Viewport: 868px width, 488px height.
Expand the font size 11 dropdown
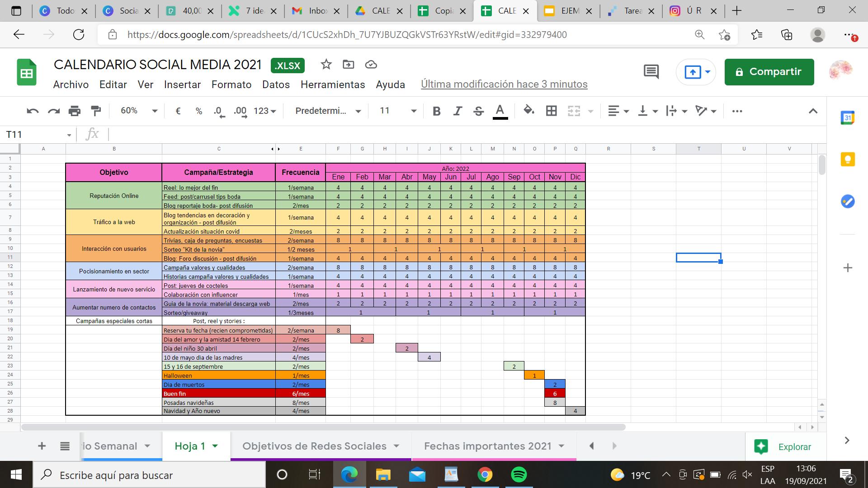(x=398, y=111)
